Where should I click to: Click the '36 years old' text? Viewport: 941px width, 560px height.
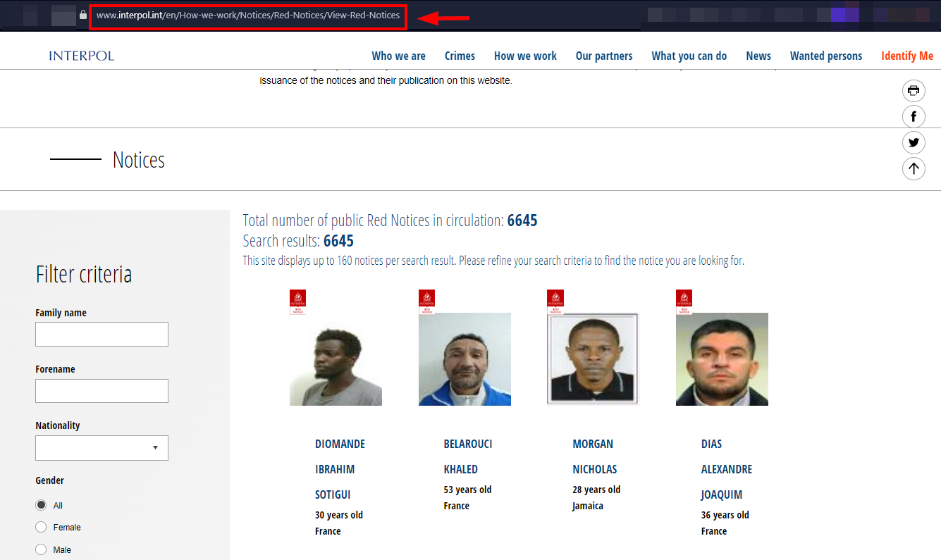tap(725, 515)
